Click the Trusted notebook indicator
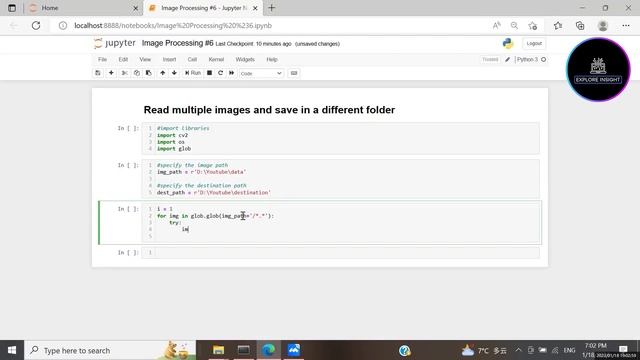640x360 pixels. click(490, 60)
